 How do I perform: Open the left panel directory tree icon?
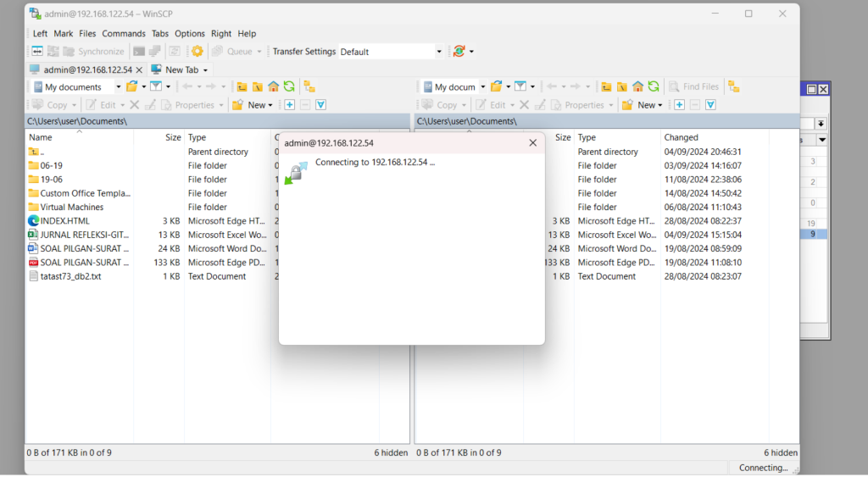(309, 86)
